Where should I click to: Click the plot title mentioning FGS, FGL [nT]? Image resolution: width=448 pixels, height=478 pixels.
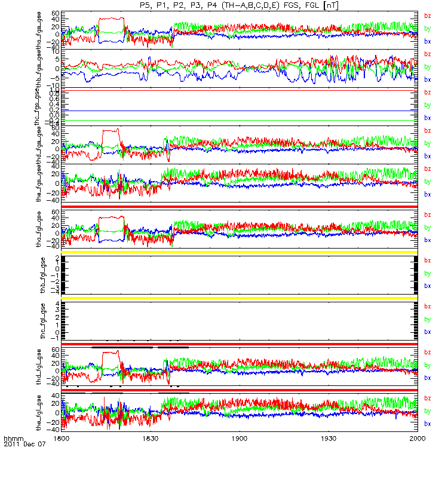pos(239,5)
